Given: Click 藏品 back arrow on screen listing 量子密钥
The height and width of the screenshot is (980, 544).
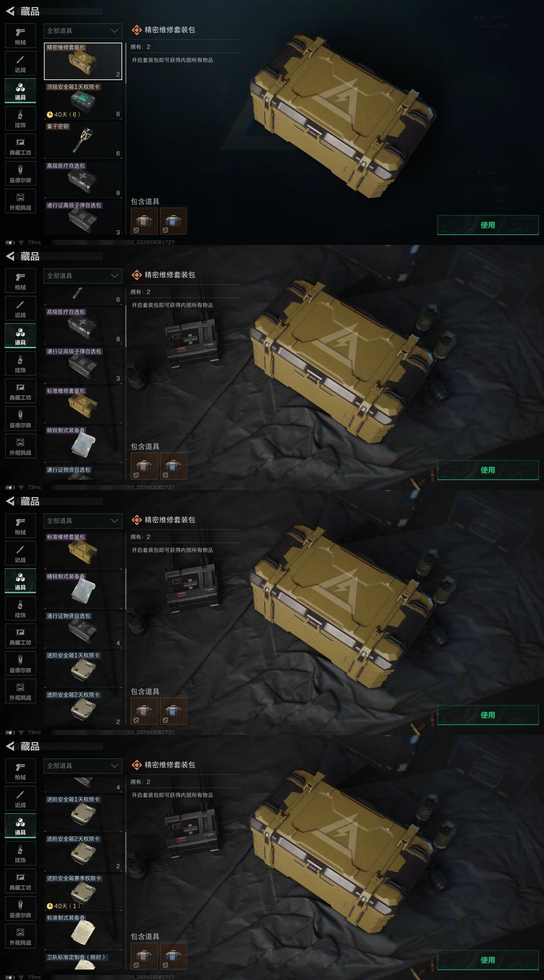Looking at the screenshot, I should point(10,11).
